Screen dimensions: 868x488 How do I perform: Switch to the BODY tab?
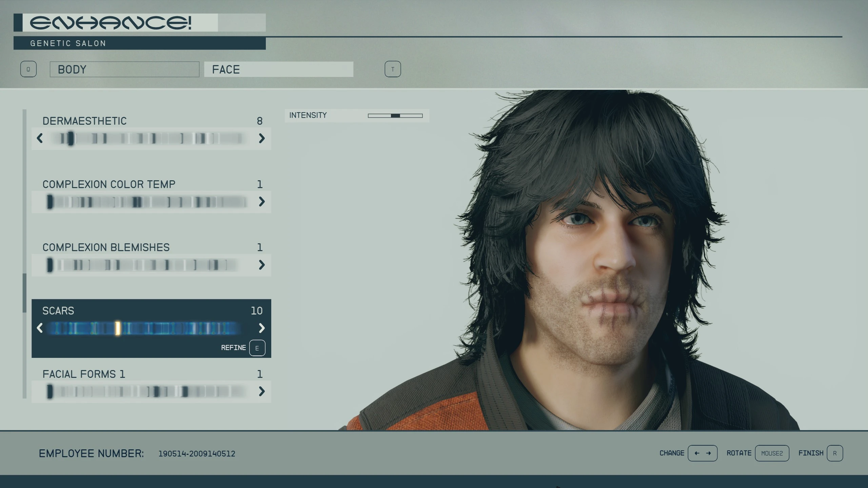124,69
